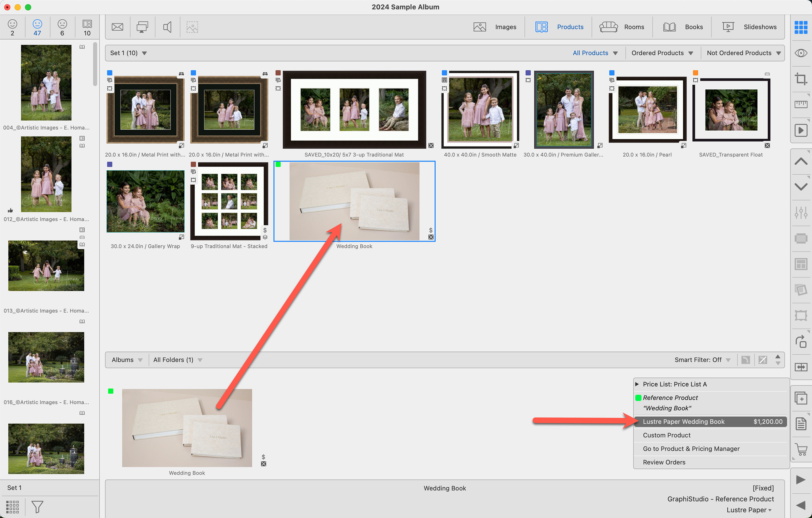Click the email envelope icon

point(117,27)
